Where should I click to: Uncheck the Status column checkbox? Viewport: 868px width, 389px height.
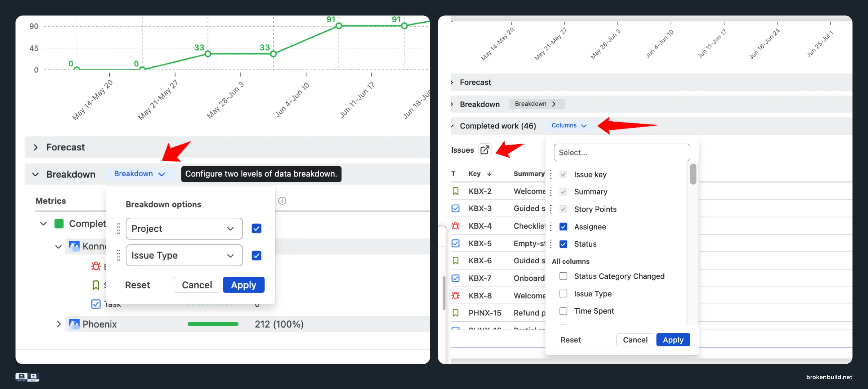click(563, 244)
